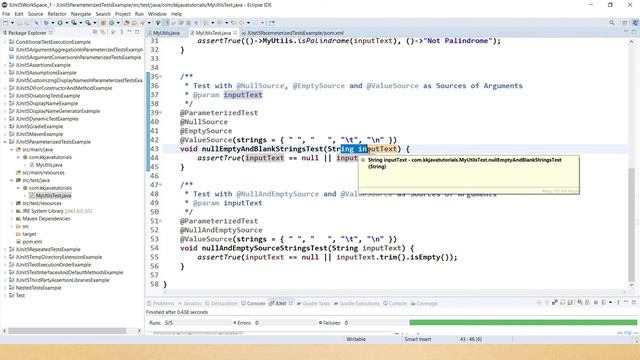
Task: Open dropdown arrow next to Debug icon
Action: point(53,23)
